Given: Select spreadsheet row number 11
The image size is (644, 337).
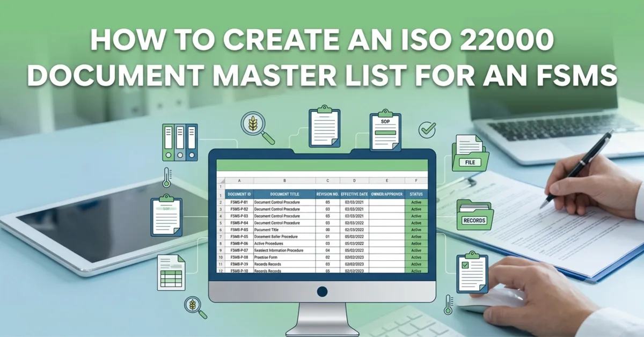Looking at the screenshot, I should click(x=221, y=265).
